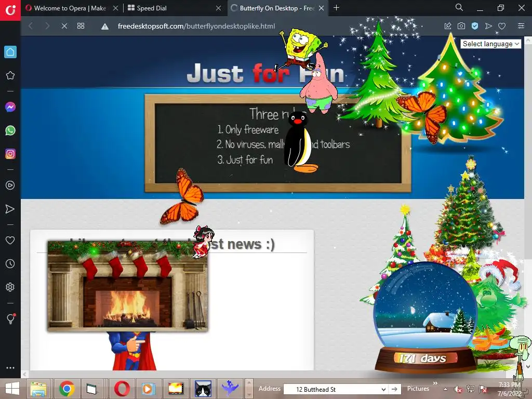Open the cat face taskbar icon

pyautogui.click(x=203, y=389)
